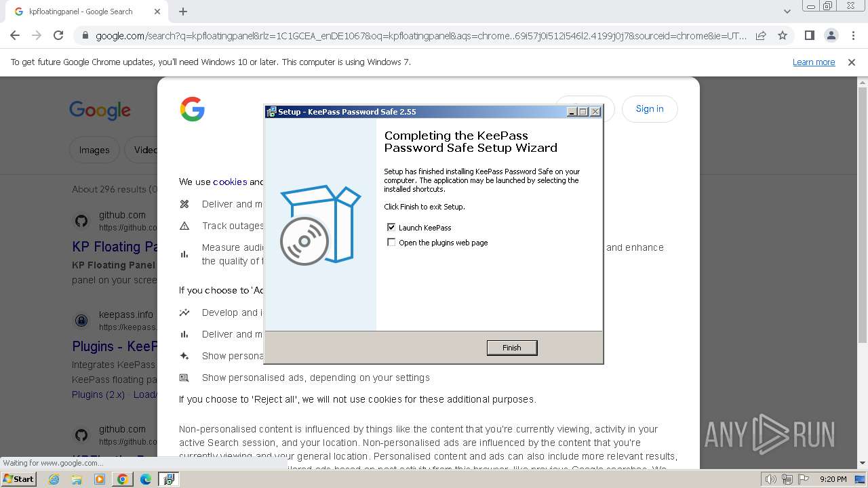Share this page via address bar icon
Image resolution: width=868 pixels, height=488 pixels.
point(761,36)
